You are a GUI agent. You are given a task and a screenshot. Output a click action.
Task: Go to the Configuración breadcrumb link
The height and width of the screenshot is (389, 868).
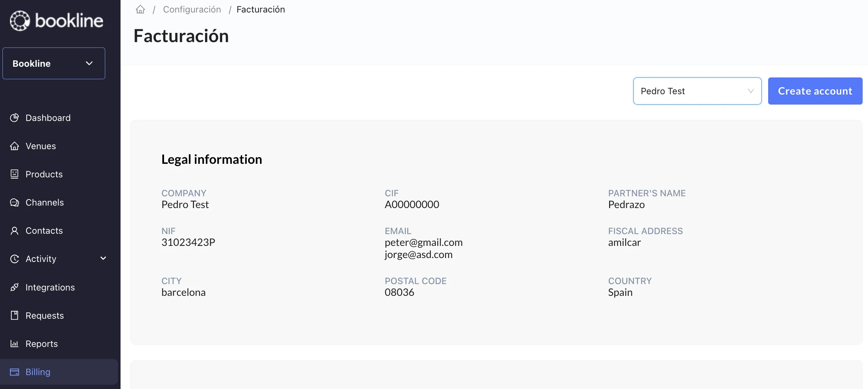192,9
